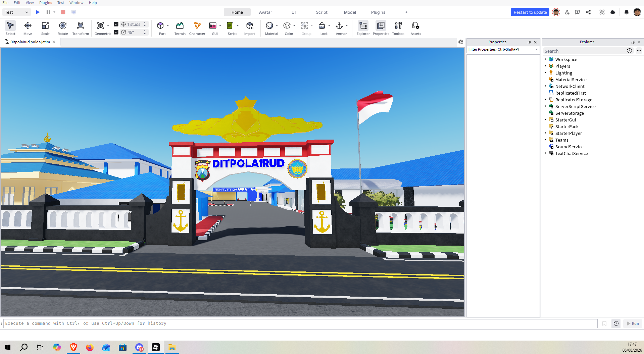Screen dimensions: 644x354
Task: Focus the command bar input
Action: pyautogui.click(x=300, y=323)
